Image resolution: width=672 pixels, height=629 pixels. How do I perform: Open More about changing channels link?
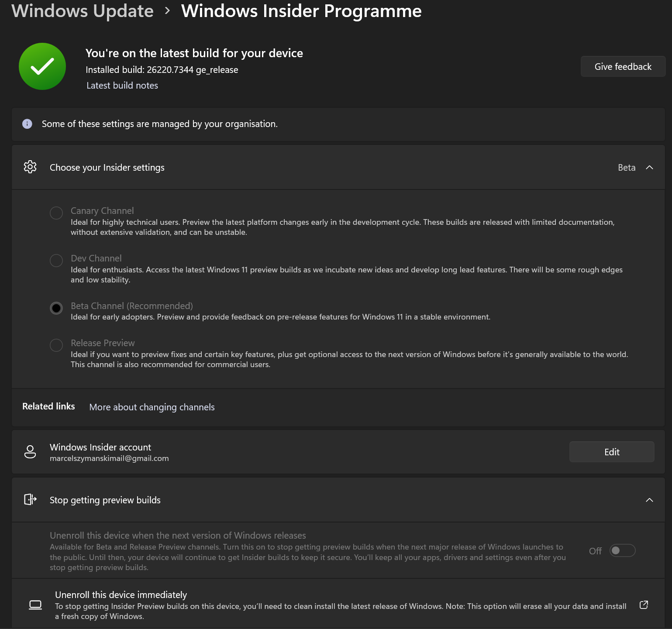(152, 407)
